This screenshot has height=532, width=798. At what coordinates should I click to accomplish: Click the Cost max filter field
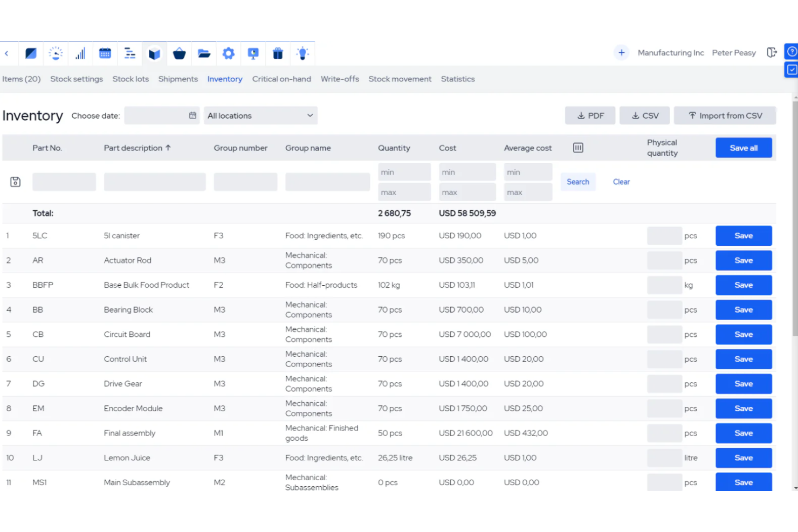467,192
